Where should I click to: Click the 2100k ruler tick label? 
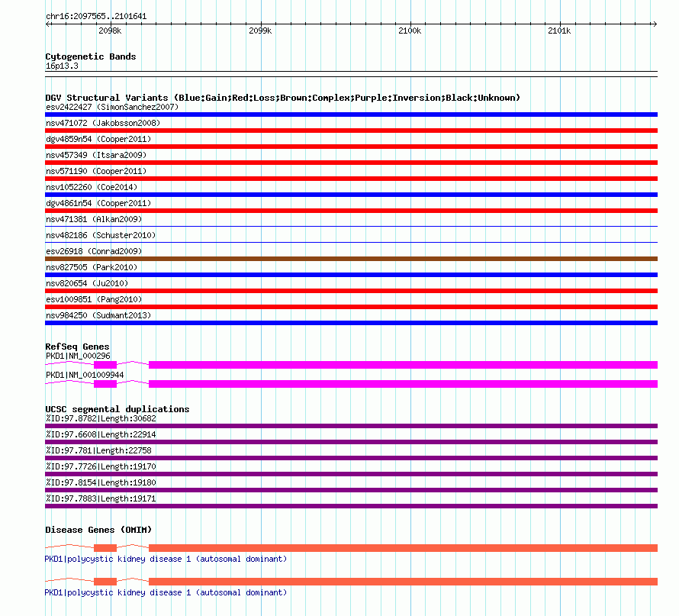point(410,31)
